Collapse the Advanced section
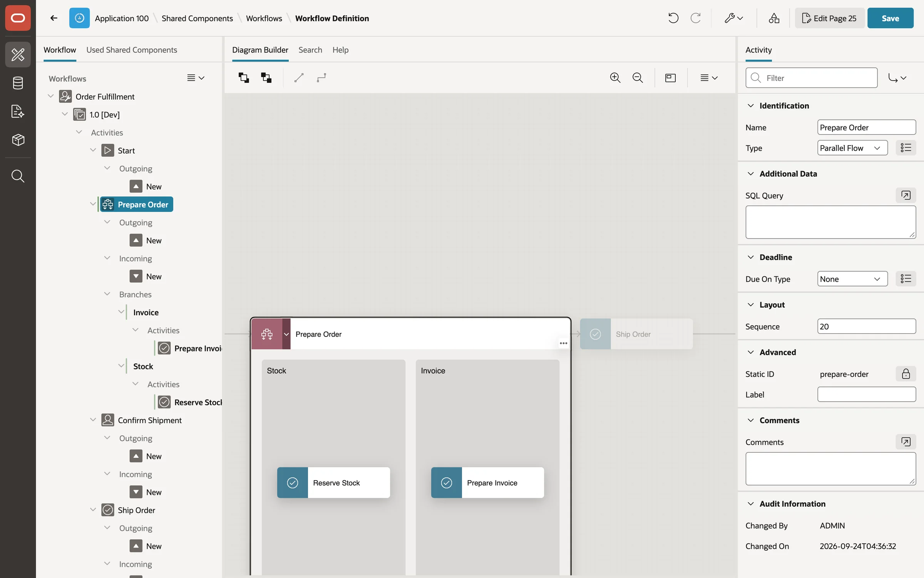Viewport: 924px width, 578px height. click(x=750, y=352)
